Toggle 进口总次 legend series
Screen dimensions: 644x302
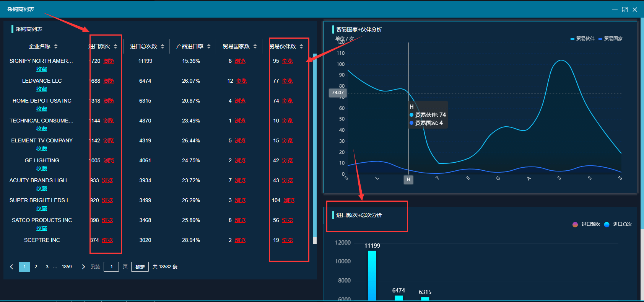(x=618, y=224)
